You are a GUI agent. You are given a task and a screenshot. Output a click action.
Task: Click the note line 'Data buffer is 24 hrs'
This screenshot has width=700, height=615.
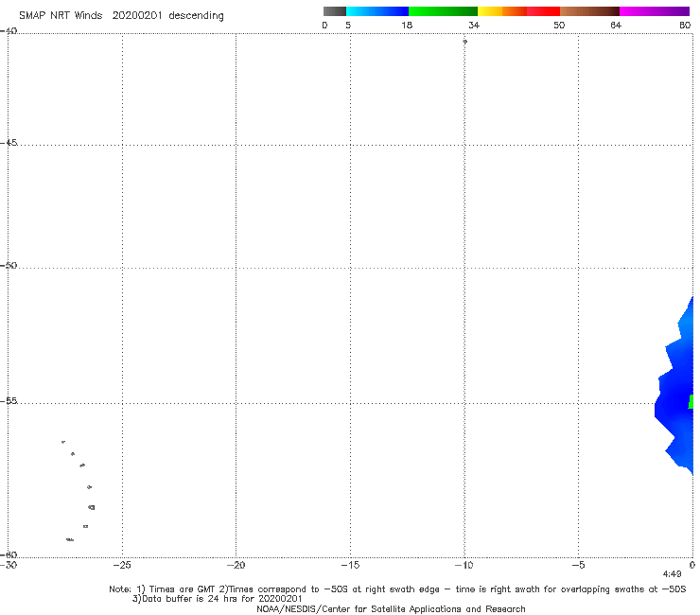tap(218, 599)
